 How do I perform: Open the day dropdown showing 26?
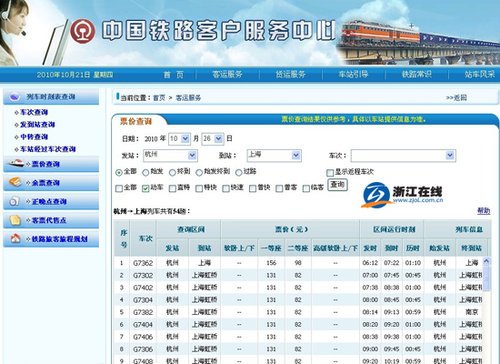[213, 139]
